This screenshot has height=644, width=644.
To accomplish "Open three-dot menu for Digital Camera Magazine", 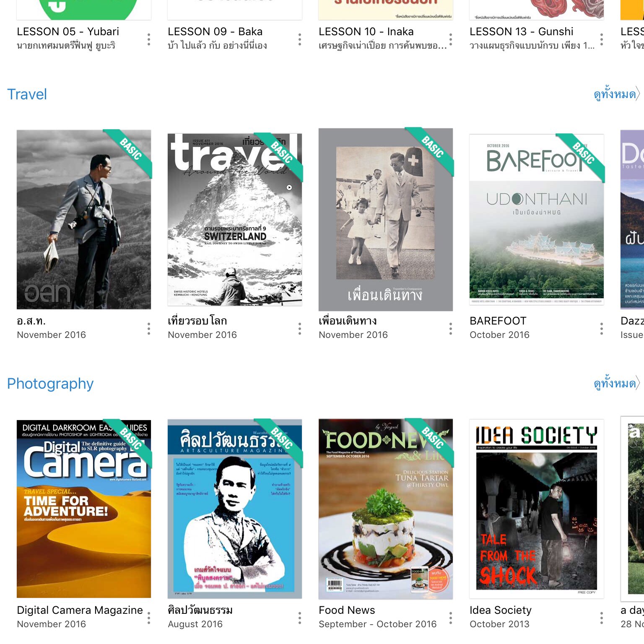I will coord(149,618).
